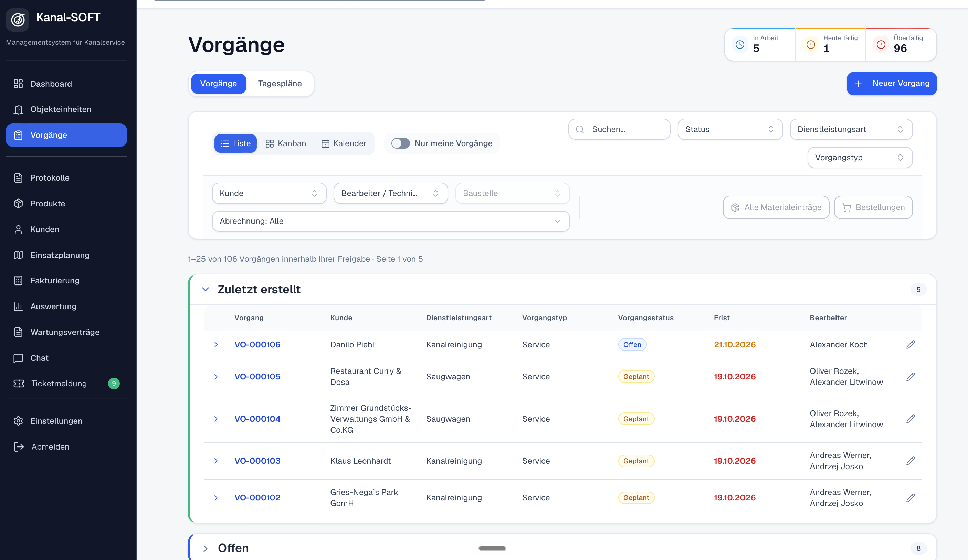Screen dimensions: 968x560
Task: Collapse the Zuletzt erstellt section
Action: coord(206,289)
